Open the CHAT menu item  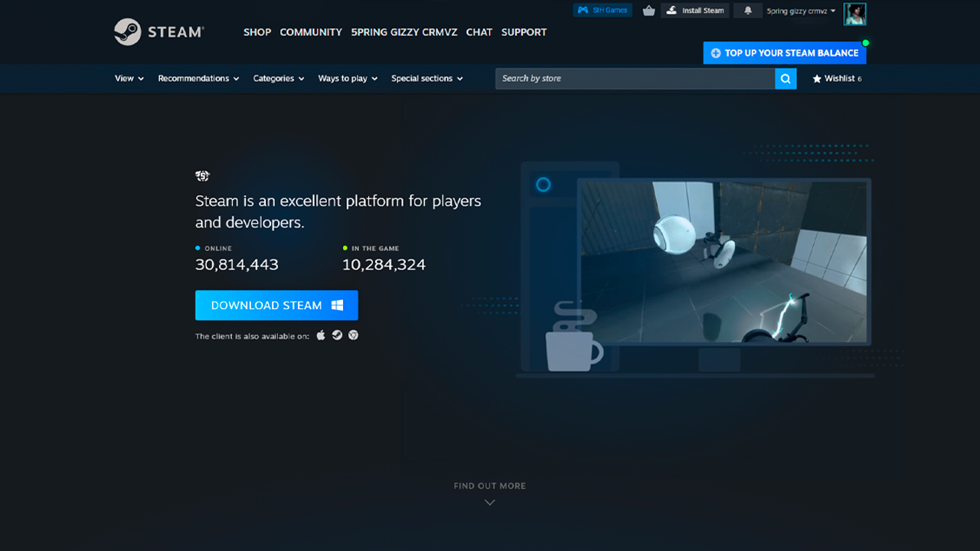tap(479, 32)
